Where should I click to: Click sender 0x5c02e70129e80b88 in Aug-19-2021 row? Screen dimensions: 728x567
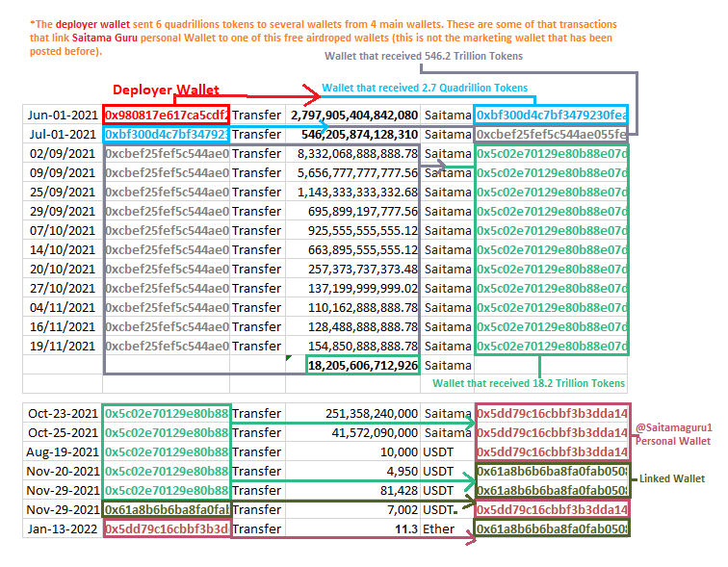pyautogui.click(x=167, y=451)
